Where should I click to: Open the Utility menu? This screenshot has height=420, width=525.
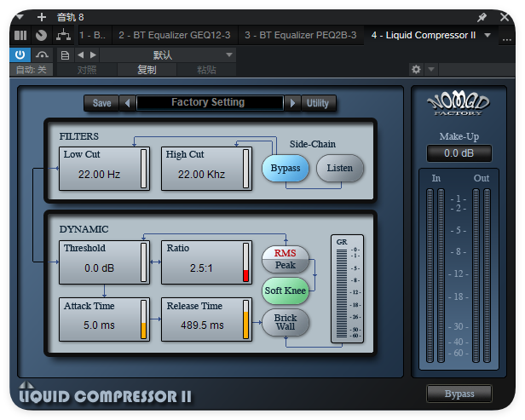point(318,103)
